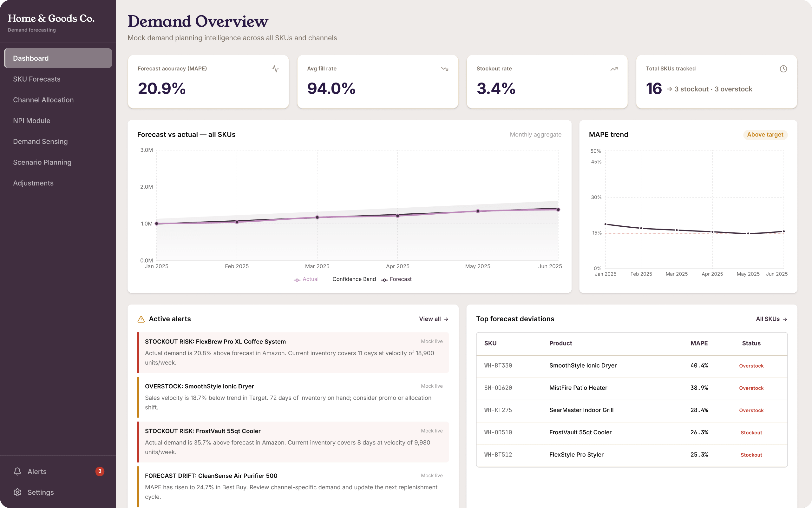Click the View all alerts link
Image resolution: width=812 pixels, height=508 pixels.
(x=434, y=319)
